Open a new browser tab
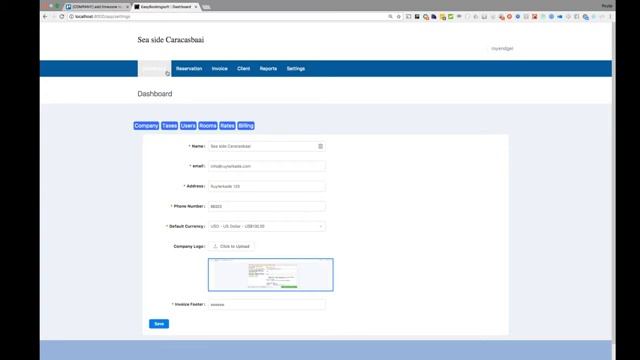Image resolution: width=640 pixels, height=360 pixels. [206, 7]
